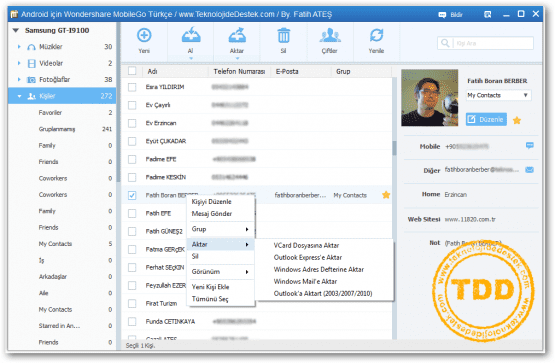The height and width of the screenshot is (363, 555).
Task: Select Outlook'a Aktar (2003/2007/2010)
Action: tap(324, 294)
